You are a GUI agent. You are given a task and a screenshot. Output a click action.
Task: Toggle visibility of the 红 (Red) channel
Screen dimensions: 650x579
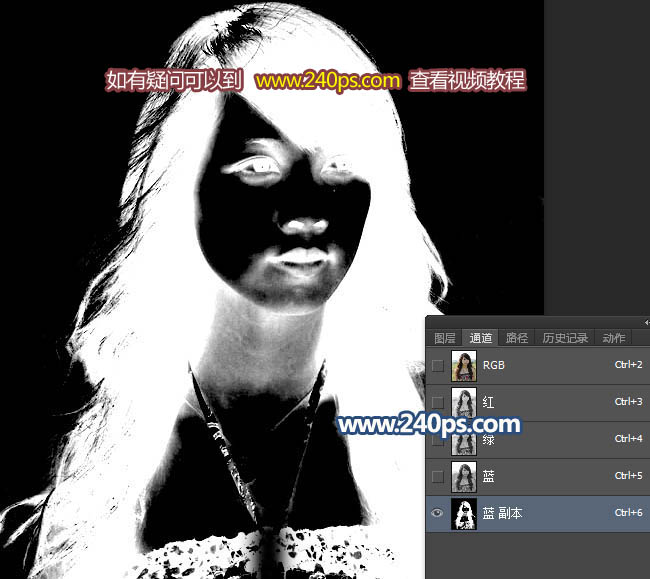click(437, 402)
